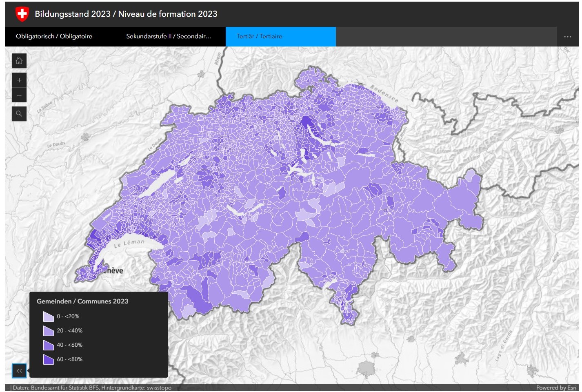Switch to Obligatorisch / Obligatoire tab
The image size is (582, 392).
(x=54, y=36)
